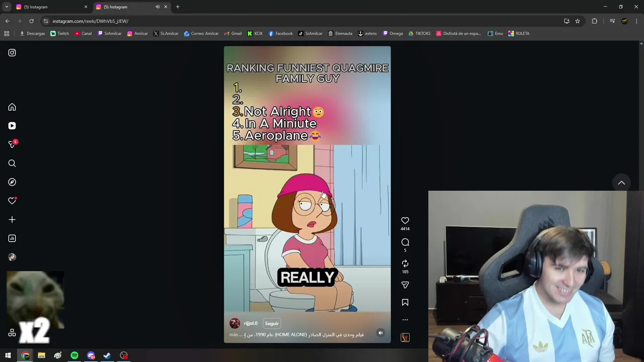Open the Instagram search icon
Screen dimensions: 644x362
(12, 163)
